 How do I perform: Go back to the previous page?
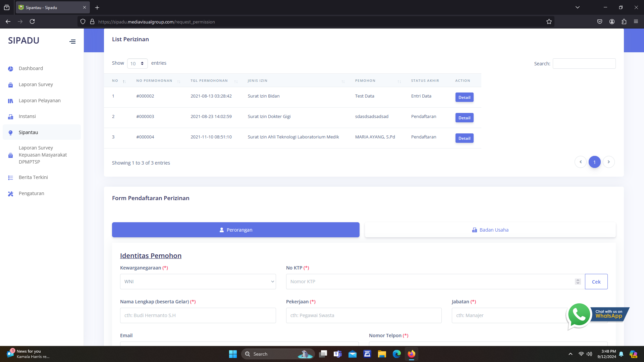click(x=8, y=21)
